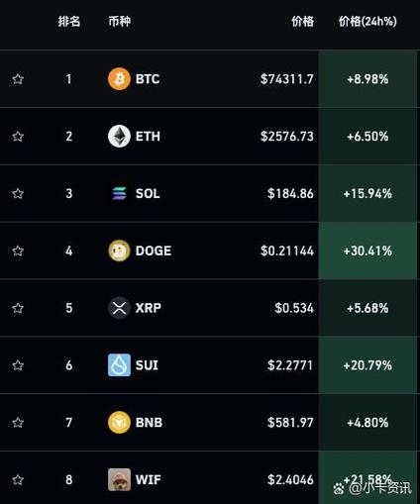Click the WIF dog hat icon
The height and width of the screenshot is (504, 420).
pyautogui.click(x=119, y=479)
